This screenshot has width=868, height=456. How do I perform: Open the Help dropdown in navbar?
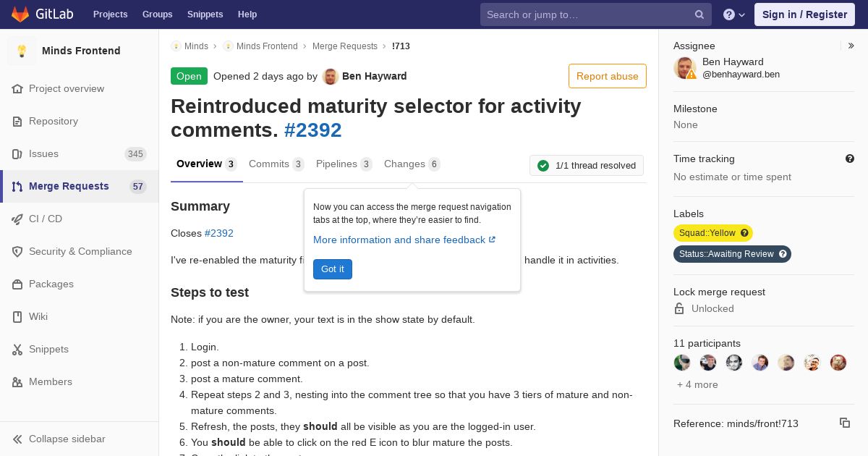pos(734,14)
